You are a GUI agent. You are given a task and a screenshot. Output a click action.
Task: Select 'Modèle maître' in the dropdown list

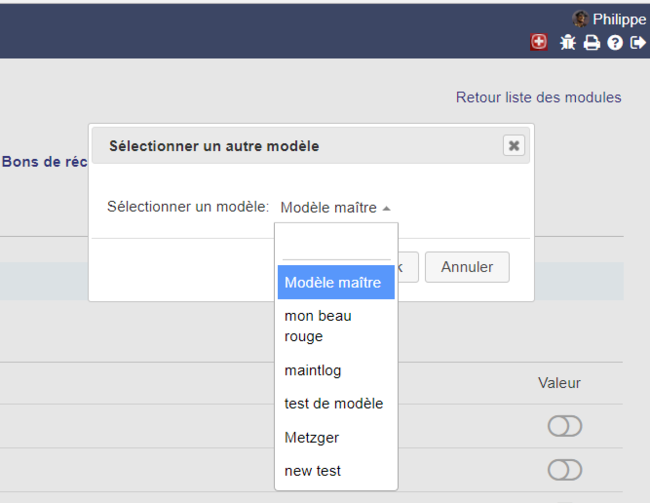tap(335, 283)
